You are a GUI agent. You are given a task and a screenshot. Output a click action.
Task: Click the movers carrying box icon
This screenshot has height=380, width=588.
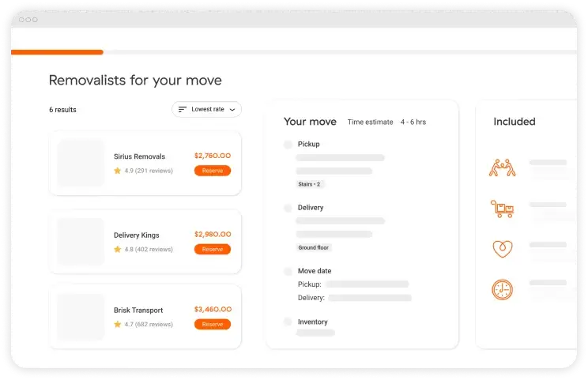click(502, 168)
